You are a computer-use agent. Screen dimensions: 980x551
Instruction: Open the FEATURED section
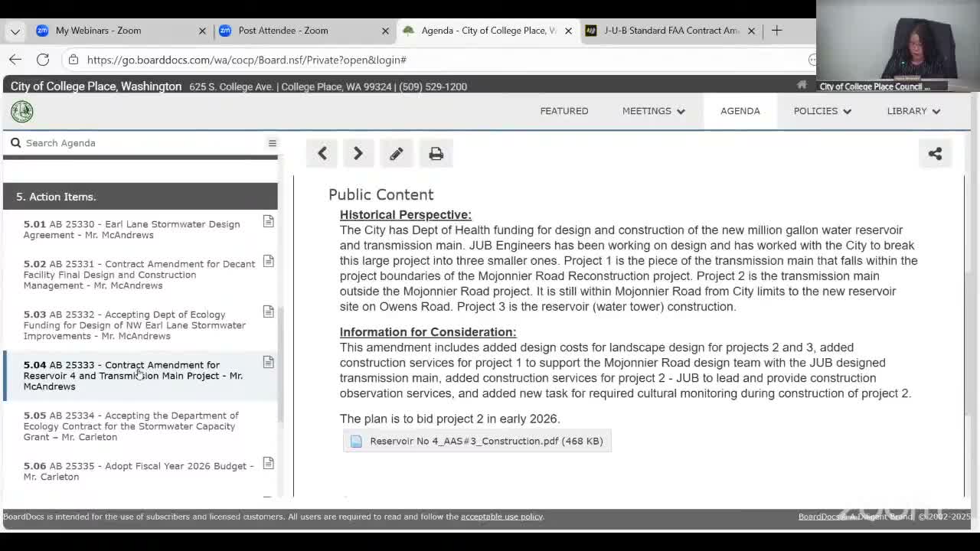pyautogui.click(x=564, y=111)
